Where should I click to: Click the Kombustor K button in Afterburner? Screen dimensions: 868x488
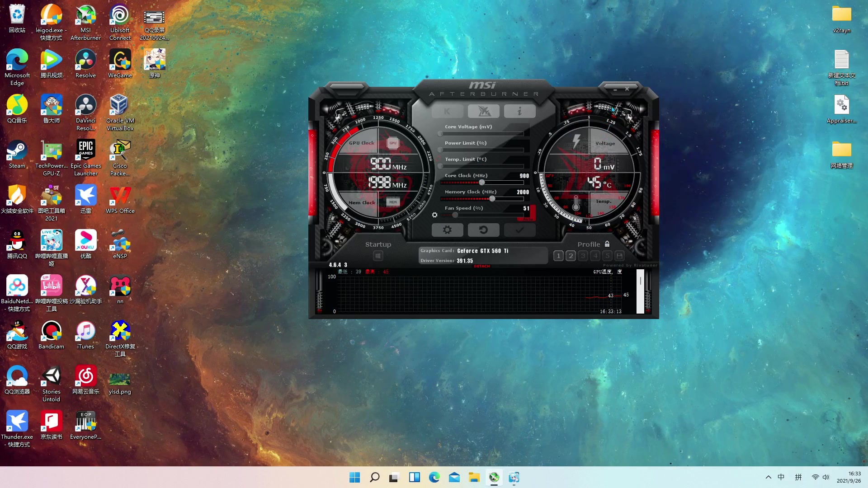point(447,111)
